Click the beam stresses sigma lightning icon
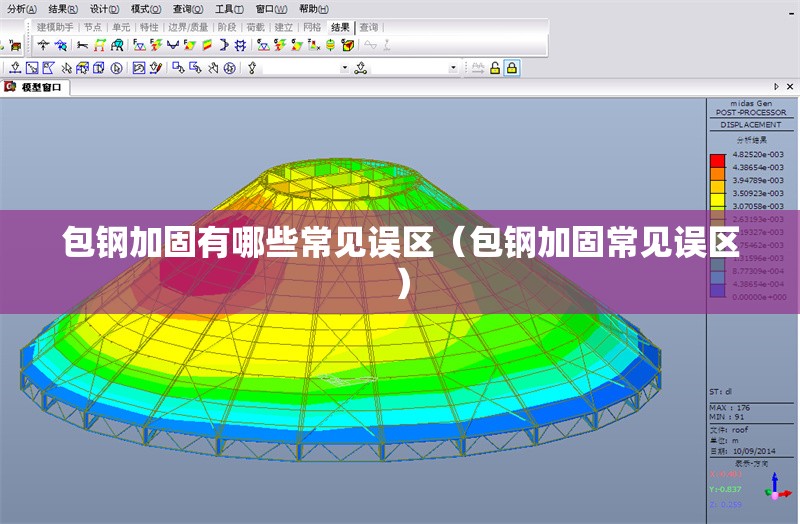 [280, 45]
